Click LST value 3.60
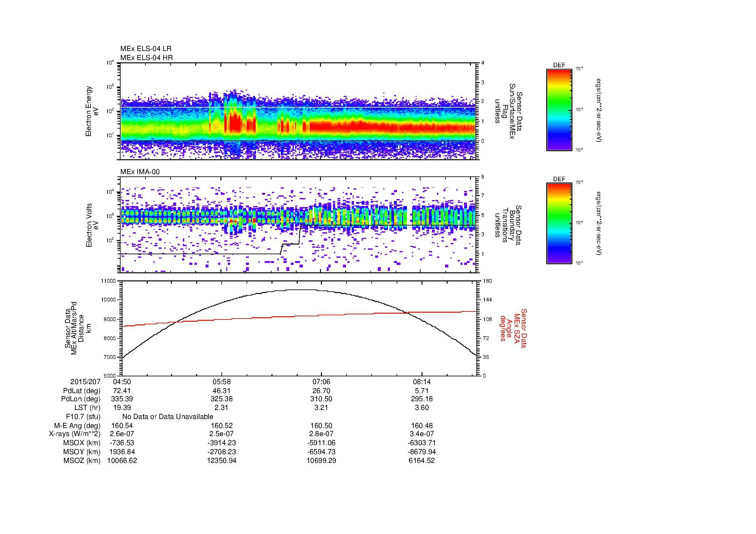The width and height of the screenshot is (756, 534). 422,408
